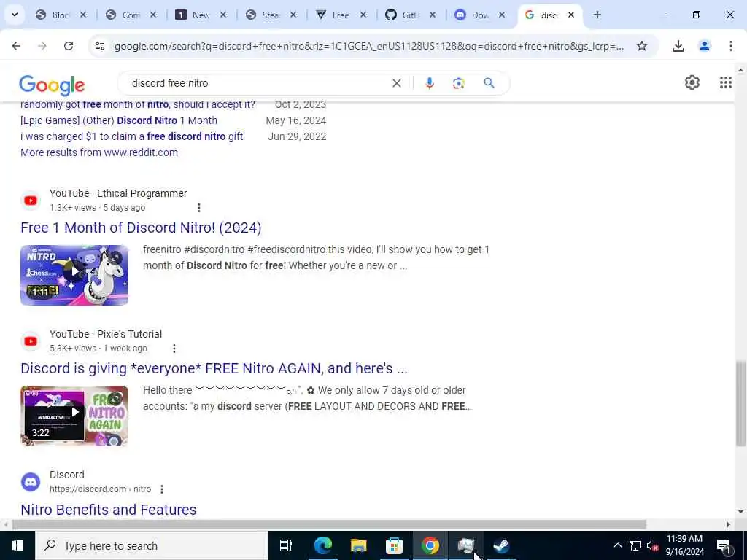Bookmark this page with the star icon

pos(642,46)
